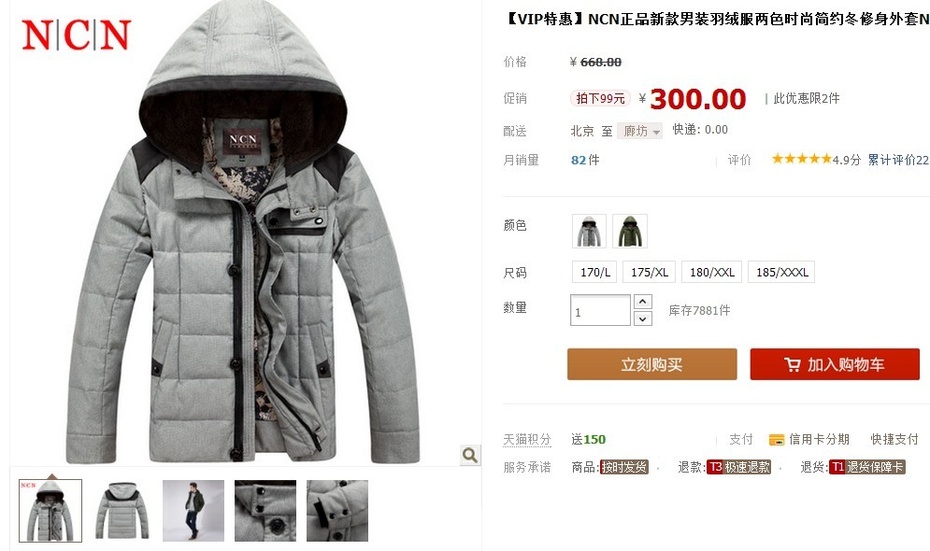Open the 廊坊 delivery city dropdown
The image size is (930, 551).
[x=640, y=131]
